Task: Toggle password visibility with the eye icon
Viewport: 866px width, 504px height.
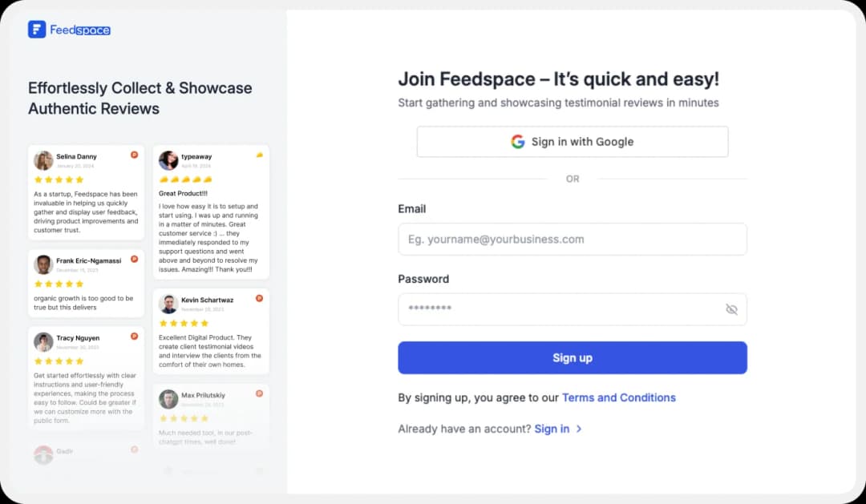Action: pyautogui.click(x=731, y=309)
